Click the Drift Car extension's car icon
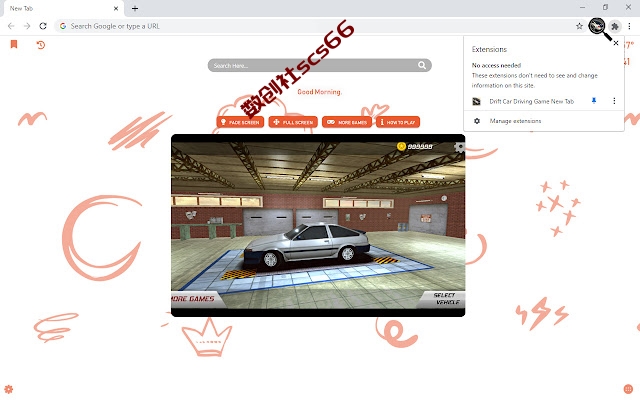Viewport: 640px width, 400px height. pyautogui.click(x=476, y=101)
